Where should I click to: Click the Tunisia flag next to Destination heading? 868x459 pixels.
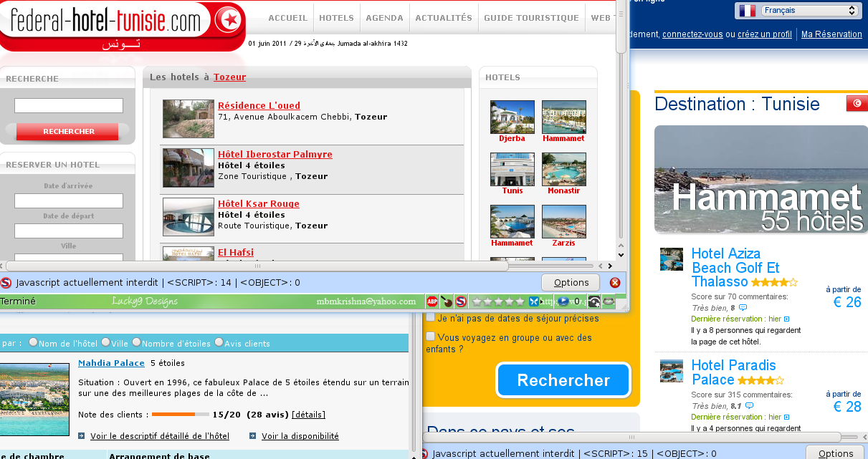click(857, 104)
